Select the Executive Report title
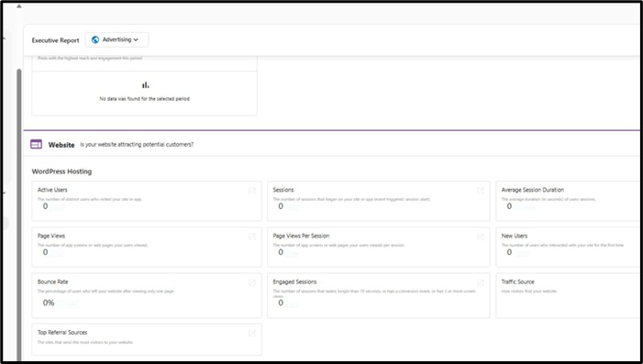Image resolution: width=643 pixels, height=364 pixels. 55,40
